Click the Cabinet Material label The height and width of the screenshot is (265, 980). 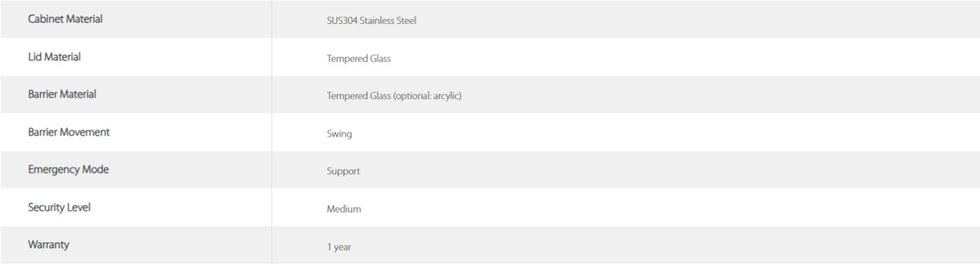pyautogui.click(x=64, y=19)
